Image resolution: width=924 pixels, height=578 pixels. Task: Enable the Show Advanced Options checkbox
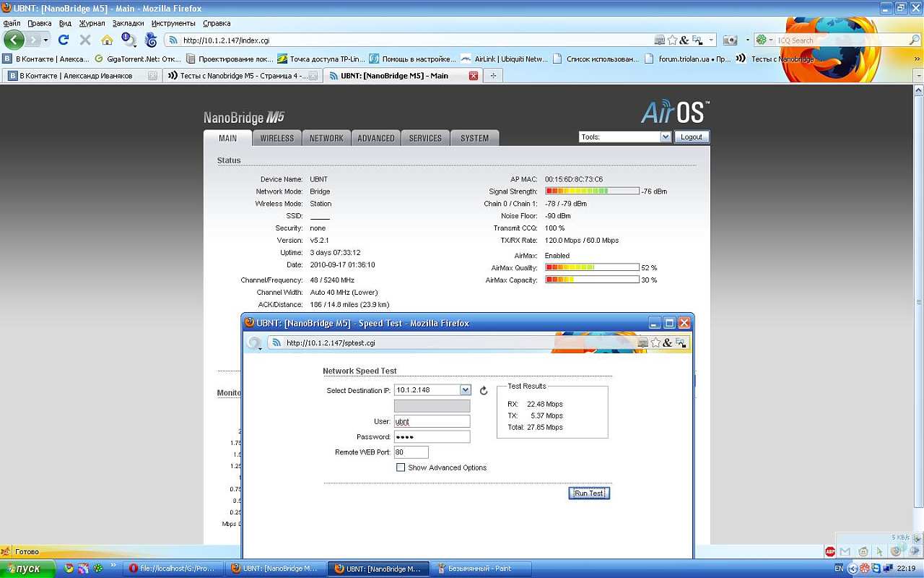tap(401, 467)
